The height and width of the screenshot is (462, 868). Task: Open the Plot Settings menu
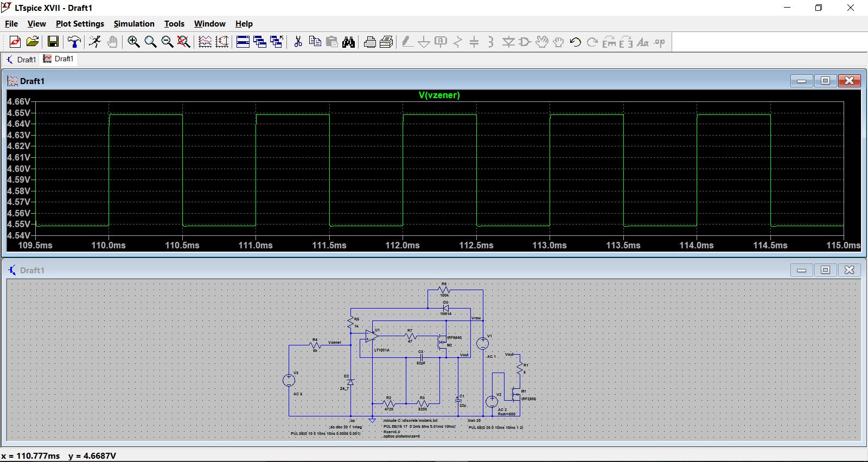(x=80, y=24)
